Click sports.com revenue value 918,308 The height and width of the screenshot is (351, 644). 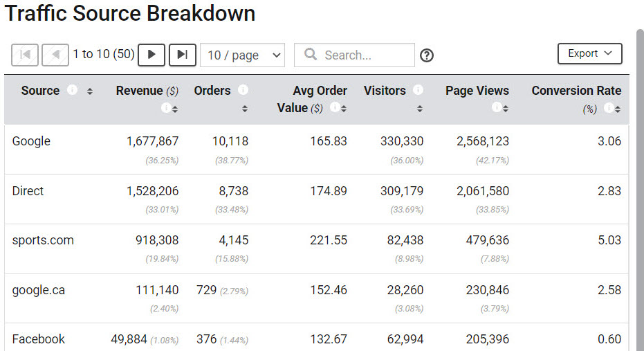coord(157,240)
